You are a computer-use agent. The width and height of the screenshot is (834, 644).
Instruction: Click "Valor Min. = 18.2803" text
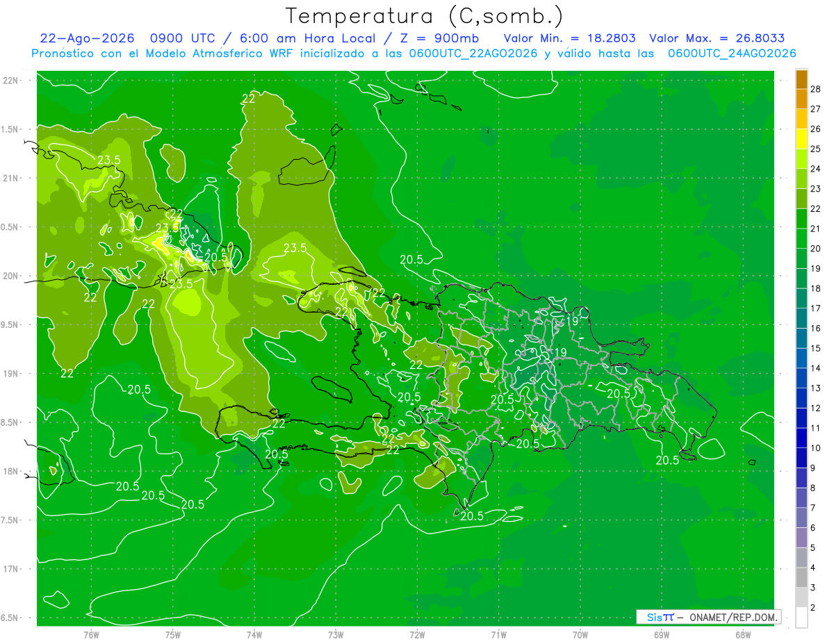(x=570, y=38)
